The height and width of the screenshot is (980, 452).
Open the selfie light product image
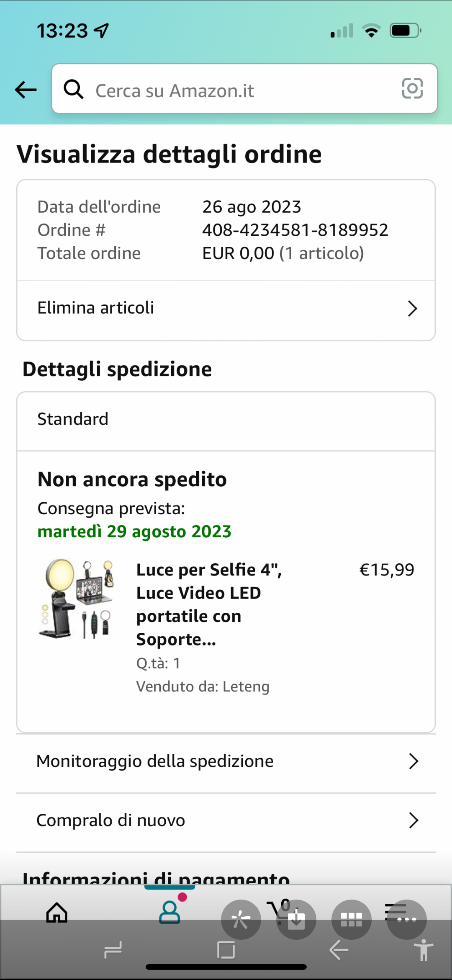click(76, 598)
